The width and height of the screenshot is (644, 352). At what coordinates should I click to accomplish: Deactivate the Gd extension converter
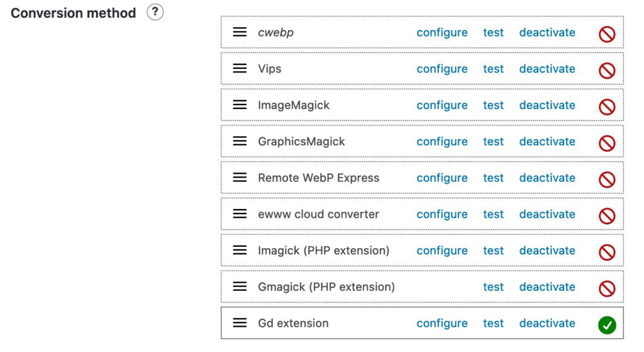click(547, 323)
